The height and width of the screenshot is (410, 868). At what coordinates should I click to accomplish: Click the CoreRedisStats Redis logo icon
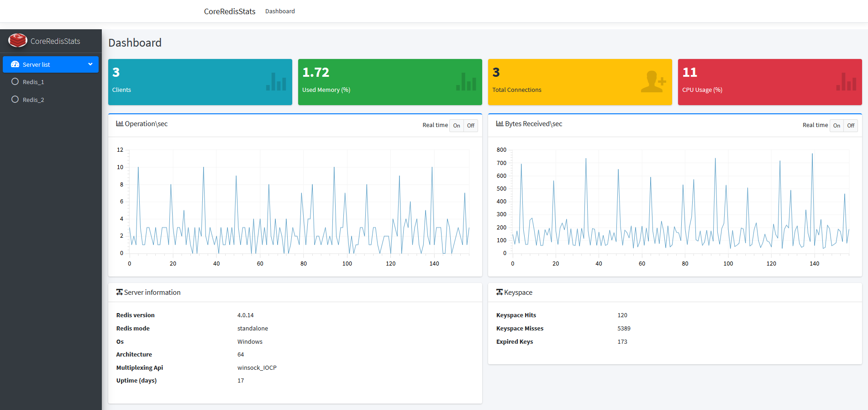tap(18, 40)
